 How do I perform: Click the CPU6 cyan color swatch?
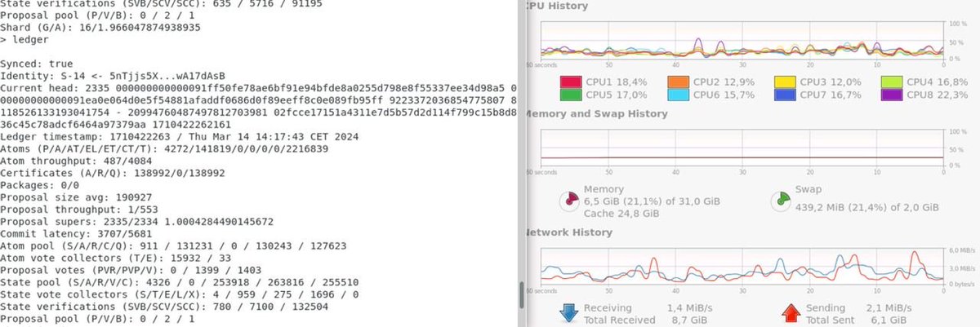click(x=679, y=95)
